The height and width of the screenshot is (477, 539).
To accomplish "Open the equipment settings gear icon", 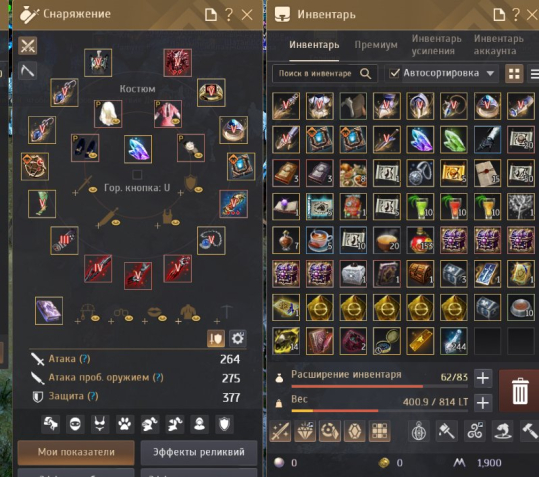I will [238, 339].
